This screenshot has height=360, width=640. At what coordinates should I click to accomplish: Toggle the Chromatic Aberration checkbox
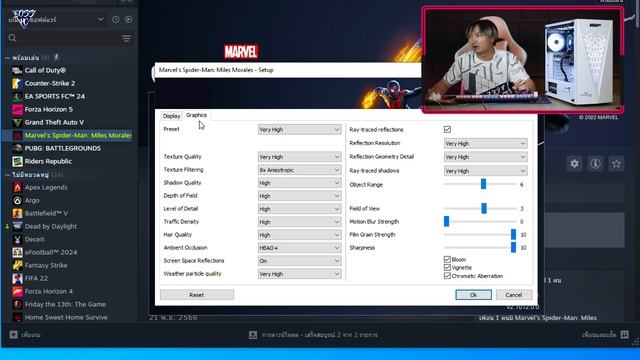(447, 276)
